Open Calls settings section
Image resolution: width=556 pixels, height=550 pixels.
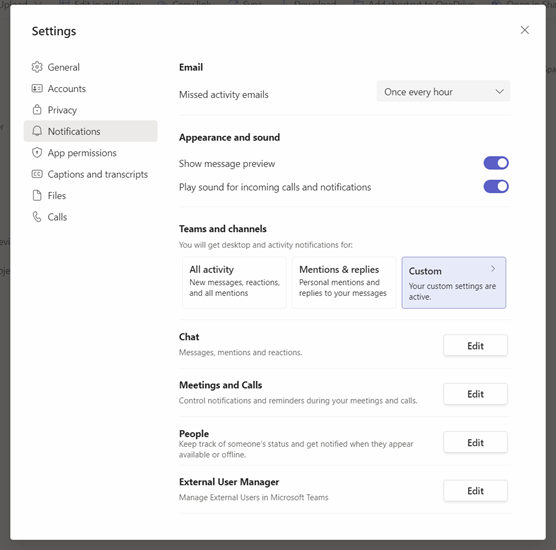[90, 217]
